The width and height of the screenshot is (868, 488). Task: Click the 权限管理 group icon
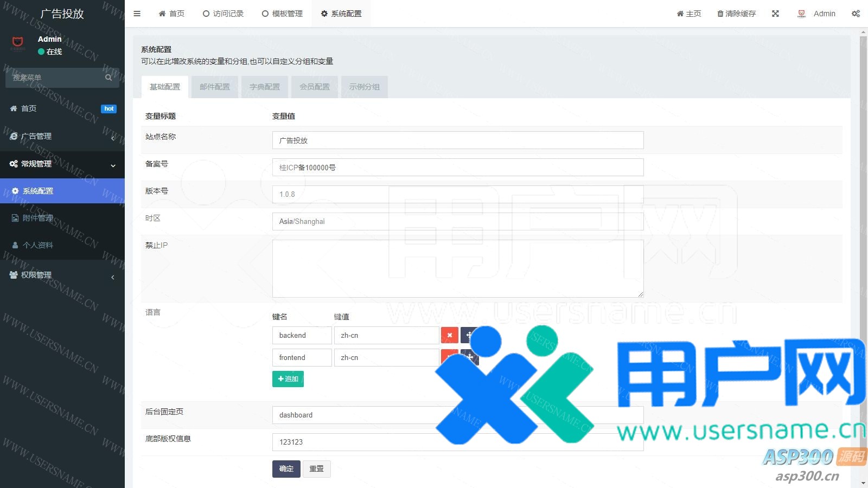[x=14, y=275]
